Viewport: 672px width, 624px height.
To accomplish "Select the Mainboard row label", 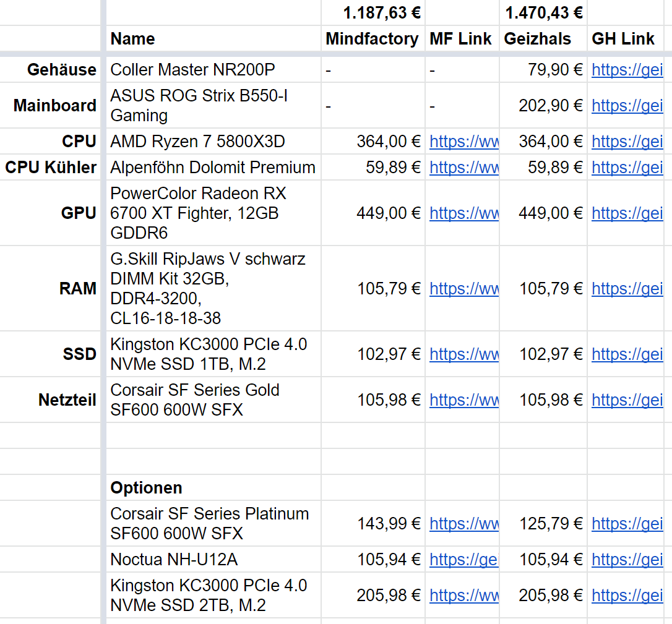I will [50, 106].
